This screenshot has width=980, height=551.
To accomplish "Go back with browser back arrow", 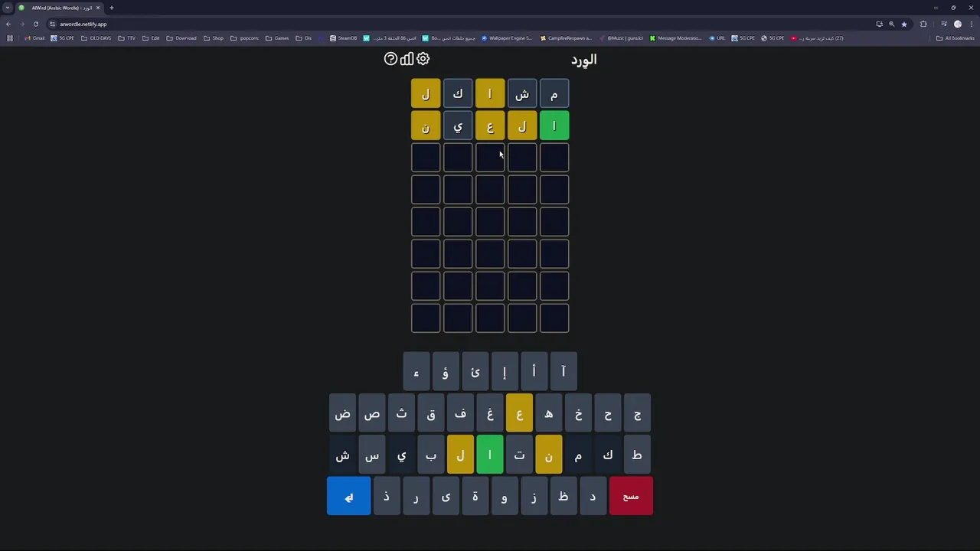I will 8,24.
